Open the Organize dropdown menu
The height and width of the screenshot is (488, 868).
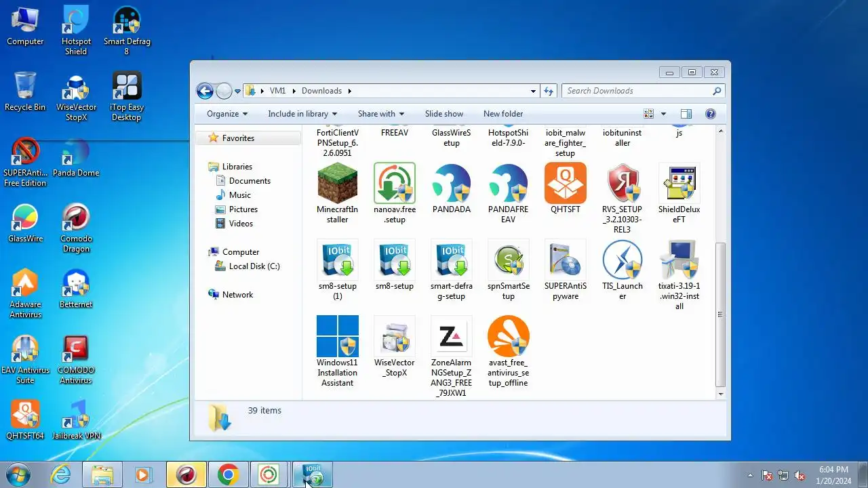point(227,114)
